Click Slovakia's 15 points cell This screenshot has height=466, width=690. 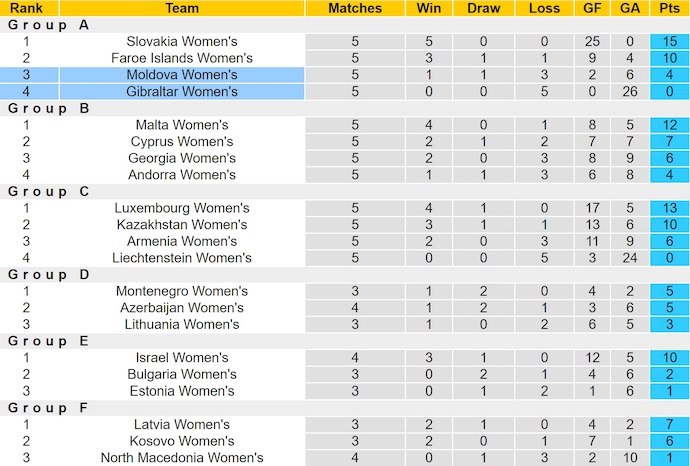669,42
